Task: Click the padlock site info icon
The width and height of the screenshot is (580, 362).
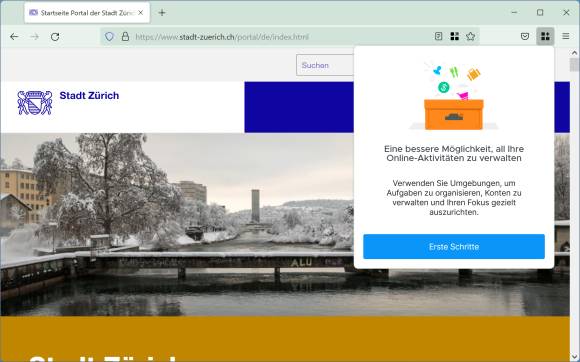Action: tap(125, 37)
